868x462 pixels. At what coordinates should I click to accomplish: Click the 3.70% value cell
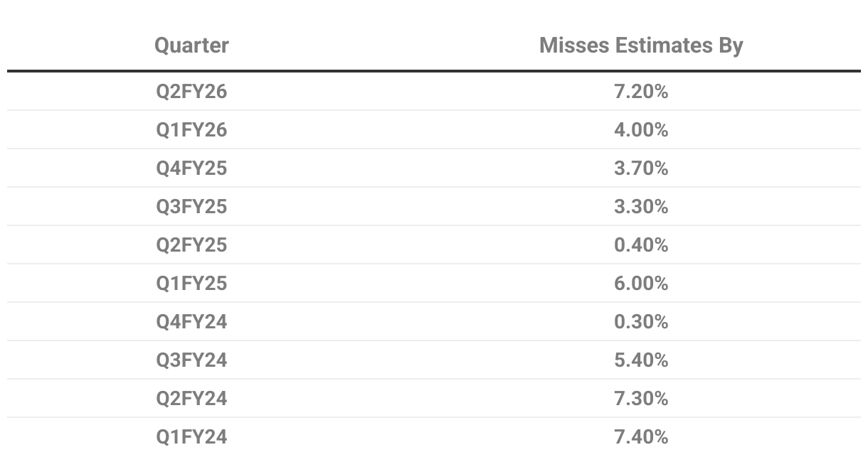(641, 168)
